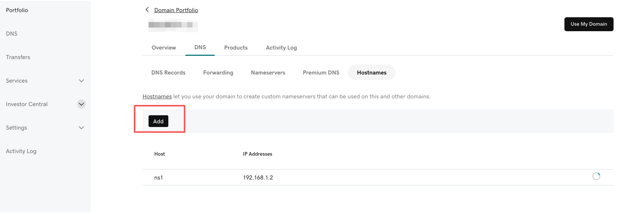The width and height of the screenshot is (644, 214).
Task: Select the Hostnames sub-tab
Action: pos(372,73)
